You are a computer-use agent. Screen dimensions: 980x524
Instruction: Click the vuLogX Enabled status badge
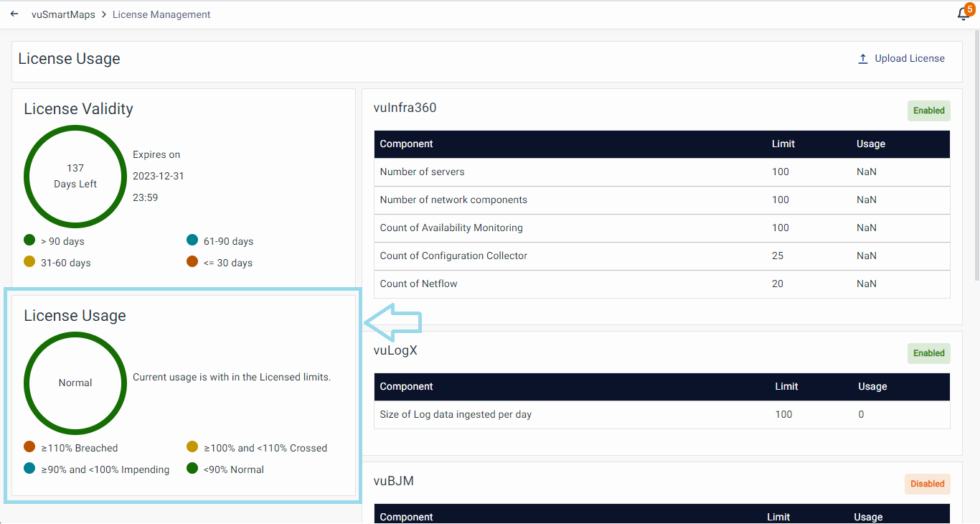[x=928, y=353]
